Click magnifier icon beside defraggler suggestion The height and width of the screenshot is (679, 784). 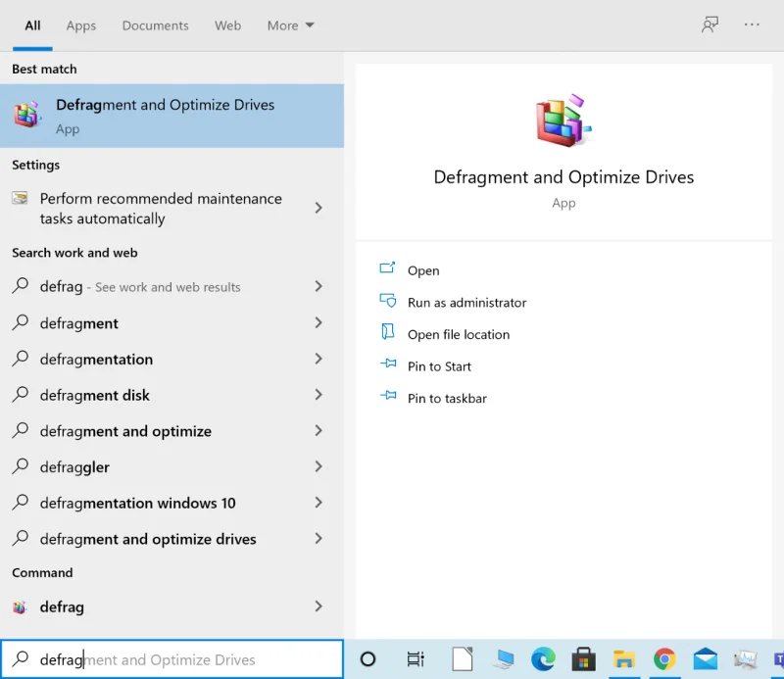click(x=20, y=466)
